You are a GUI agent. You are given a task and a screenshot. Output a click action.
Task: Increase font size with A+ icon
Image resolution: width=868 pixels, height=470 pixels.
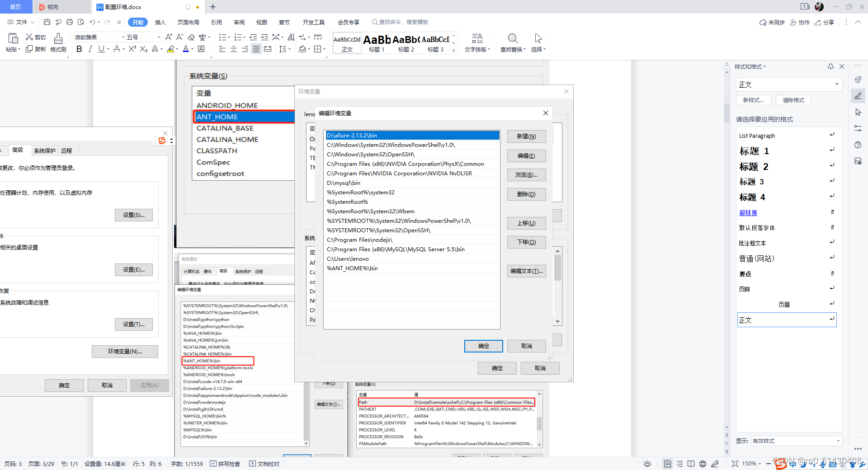(x=169, y=37)
